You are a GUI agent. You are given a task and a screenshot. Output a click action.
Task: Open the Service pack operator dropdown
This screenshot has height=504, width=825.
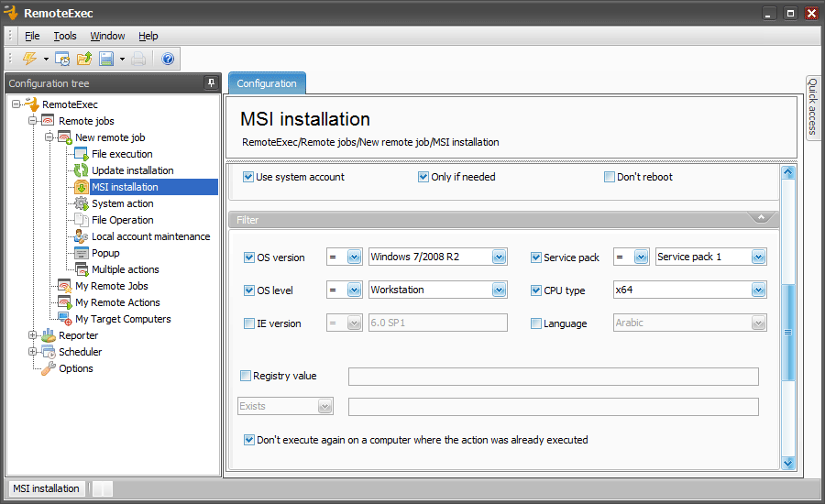[641, 257]
